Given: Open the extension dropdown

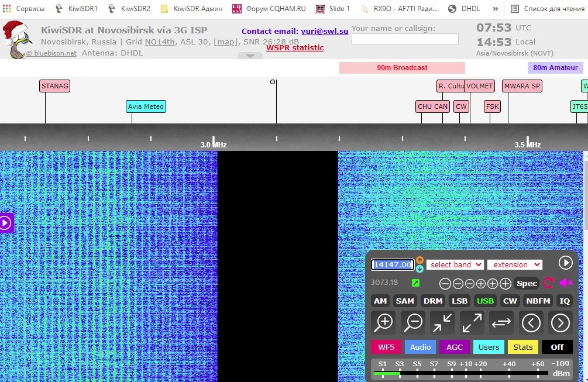Looking at the screenshot, I should pos(514,264).
